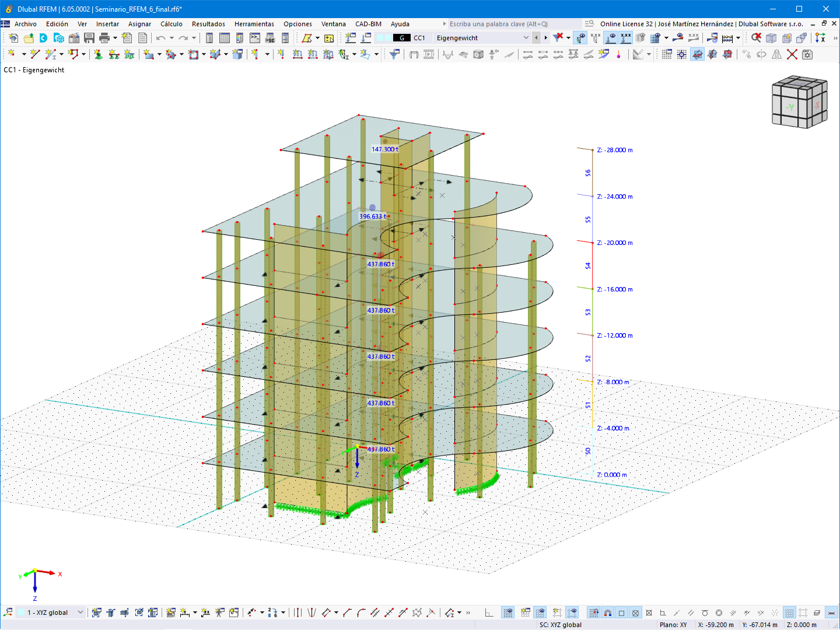Toggle grid snap in status bar
Image resolution: width=840 pixels, height=630 pixels.
(593, 612)
